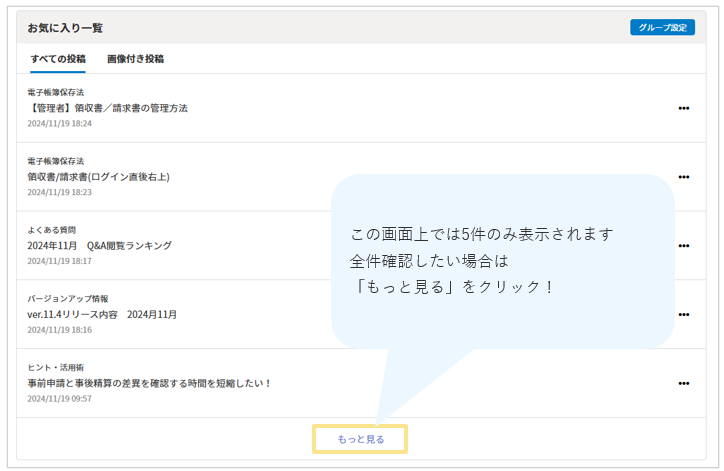Click three-dot menu for Q&A閲覧ランキング post
This screenshot has height=471, width=724.
684,245
